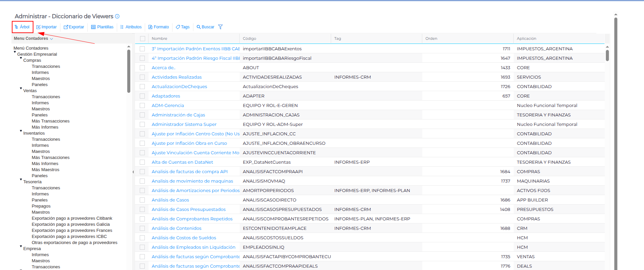Collapse the tree panel with the splitter arrow
The width and height of the screenshot is (644, 270).
click(x=133, y=172)
